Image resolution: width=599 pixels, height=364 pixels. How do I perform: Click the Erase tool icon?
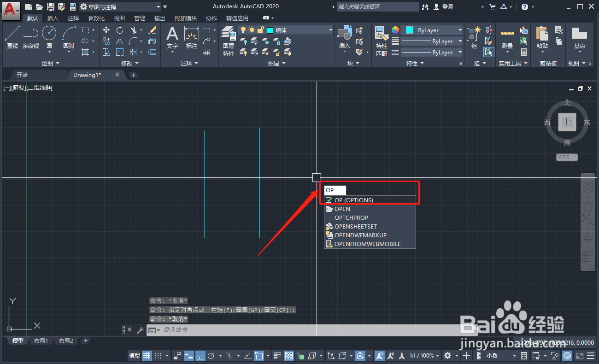(153, 30)
